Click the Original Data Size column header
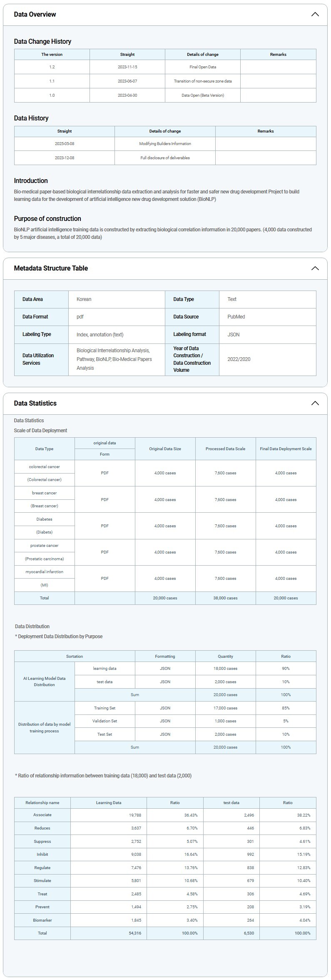The width and height of the screenshot is (331, 980). (x=165, y=449)
